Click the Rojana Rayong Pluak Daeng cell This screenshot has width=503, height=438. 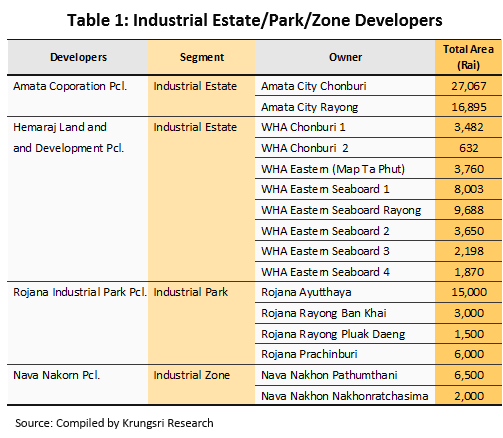(345, 334)
